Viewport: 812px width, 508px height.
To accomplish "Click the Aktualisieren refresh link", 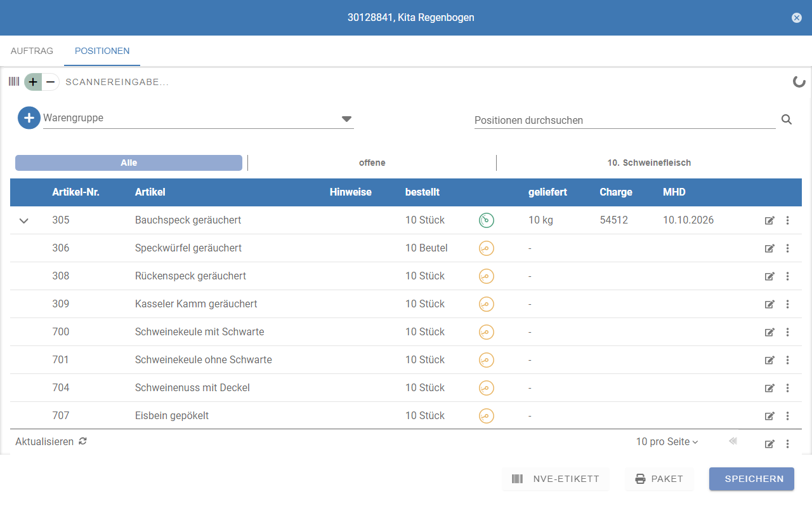I will point(51,441).
